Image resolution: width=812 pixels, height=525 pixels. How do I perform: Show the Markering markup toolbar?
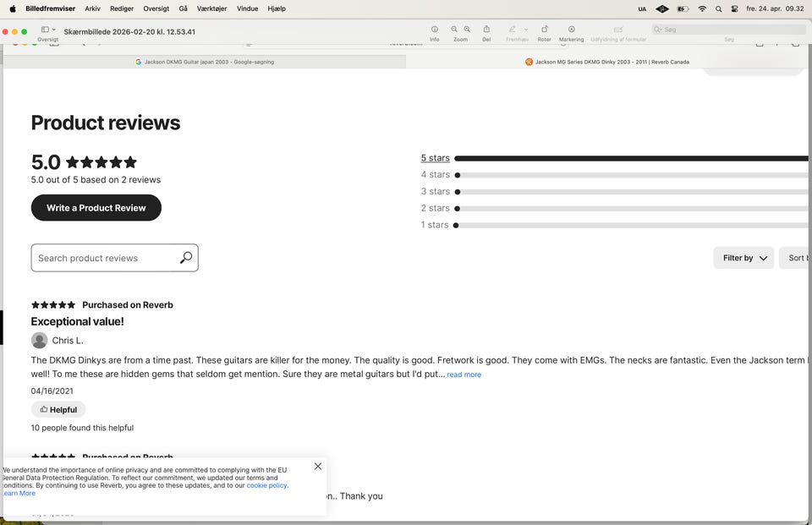coord(571,30)
